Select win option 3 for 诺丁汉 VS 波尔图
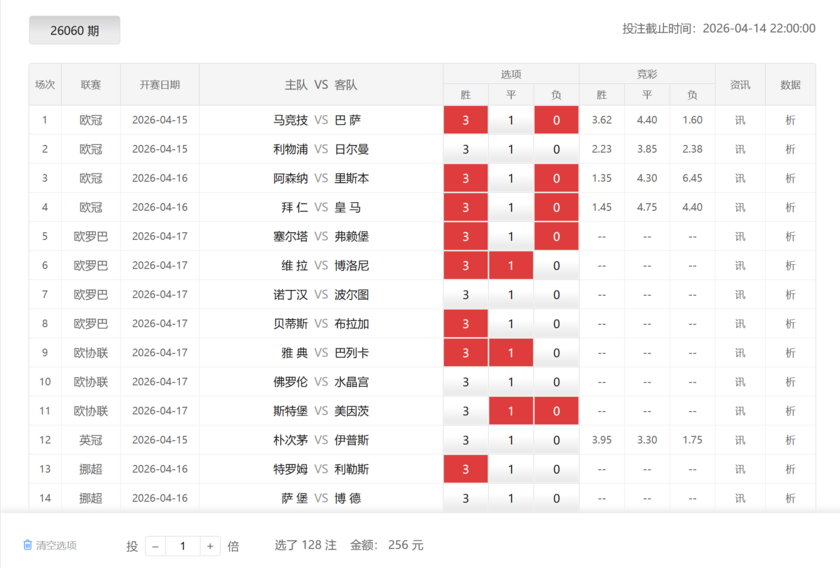This screenshot has height=568, width=840. click(466, 295)
